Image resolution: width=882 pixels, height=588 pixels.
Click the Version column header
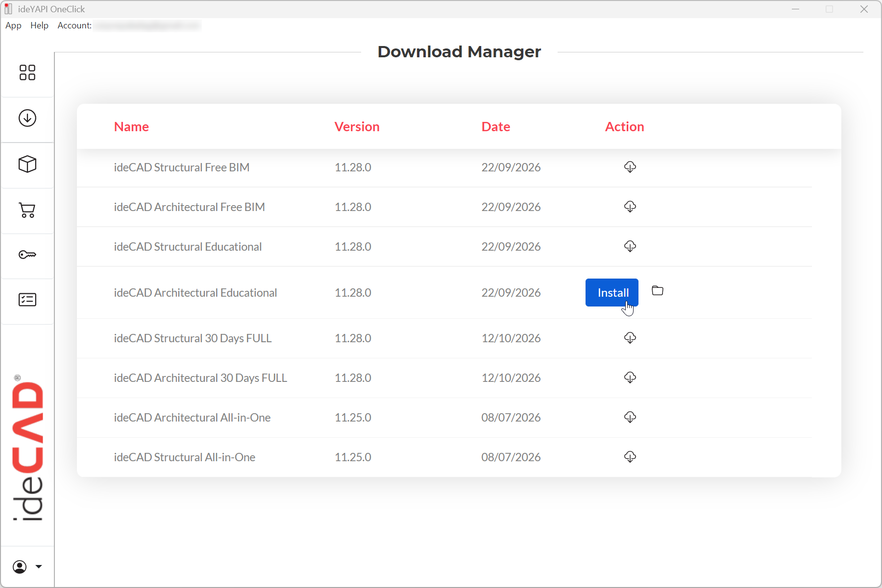[x=357, y=126]
